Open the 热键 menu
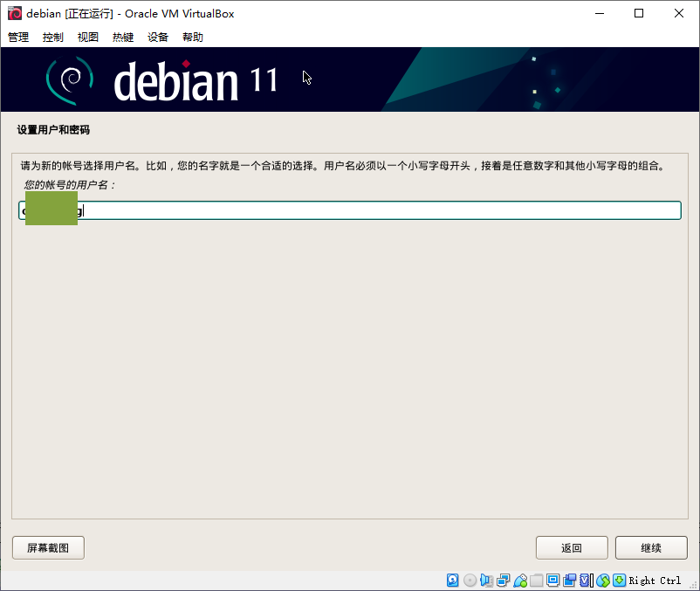This screenshot has height=591, width=700. 123,37
